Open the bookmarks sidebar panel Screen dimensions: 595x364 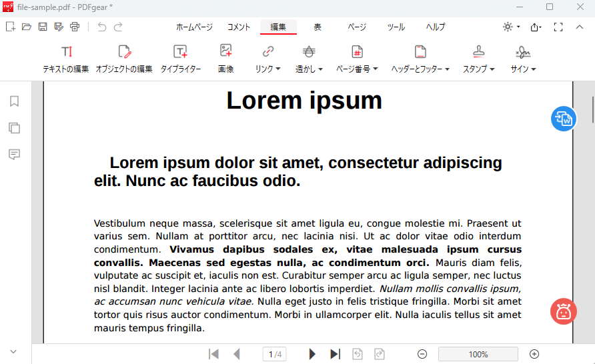(x=15, y=101)
